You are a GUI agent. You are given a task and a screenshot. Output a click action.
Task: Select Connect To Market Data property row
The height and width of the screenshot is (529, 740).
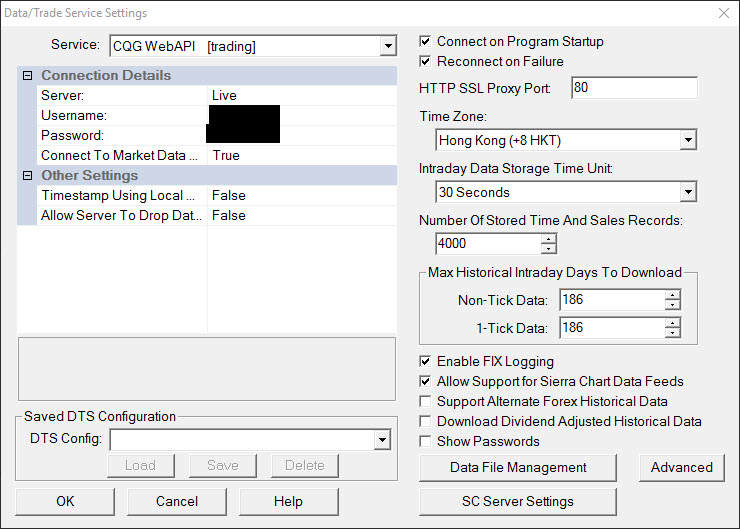120,155
